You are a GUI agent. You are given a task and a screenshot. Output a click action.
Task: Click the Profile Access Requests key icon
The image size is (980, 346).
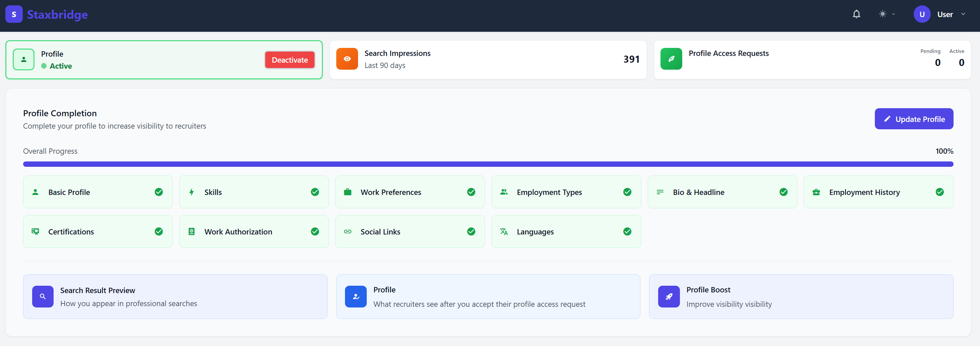tap(671, 59)
